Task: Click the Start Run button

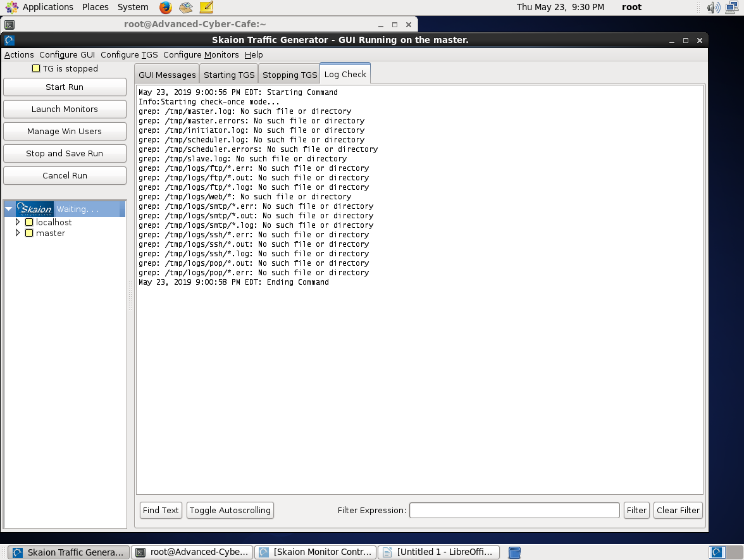Action: tap(65, 87)
